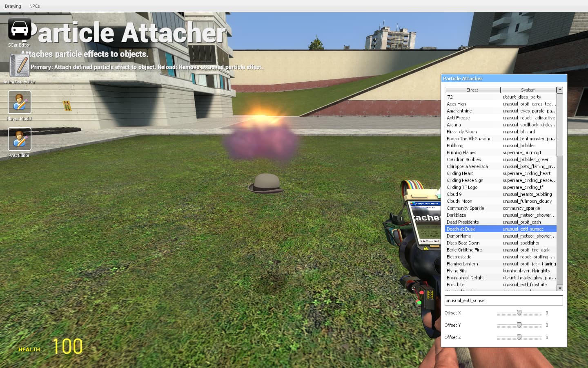Select the Burning Flames effect
Screen dimensions: 588x368
(501, 153)
